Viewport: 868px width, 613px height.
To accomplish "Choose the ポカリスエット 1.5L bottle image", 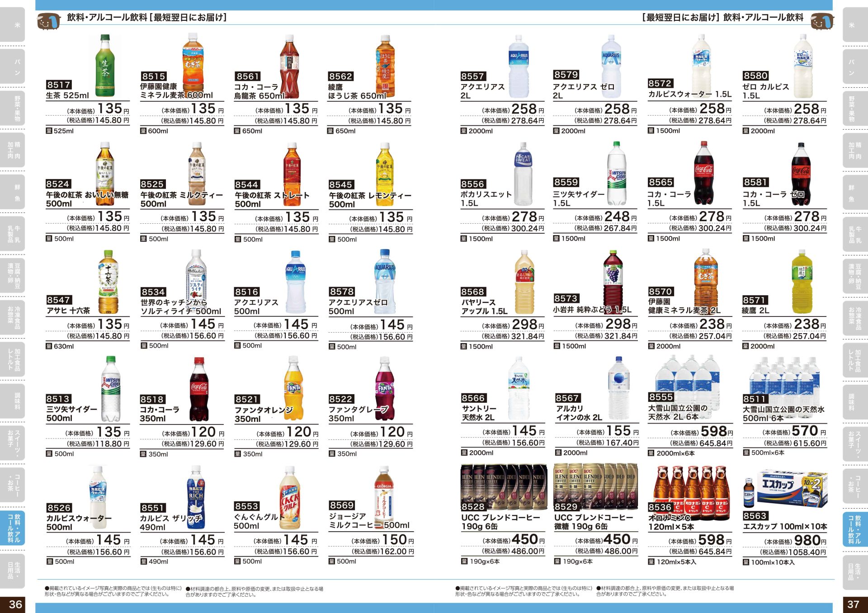I will 523,174.
